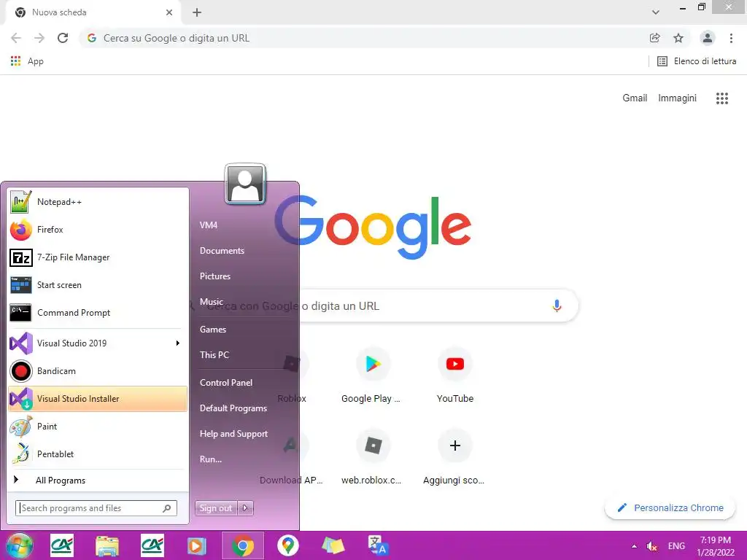
Task: Focus the Search programs and files box
Action: tap(96, 508)
